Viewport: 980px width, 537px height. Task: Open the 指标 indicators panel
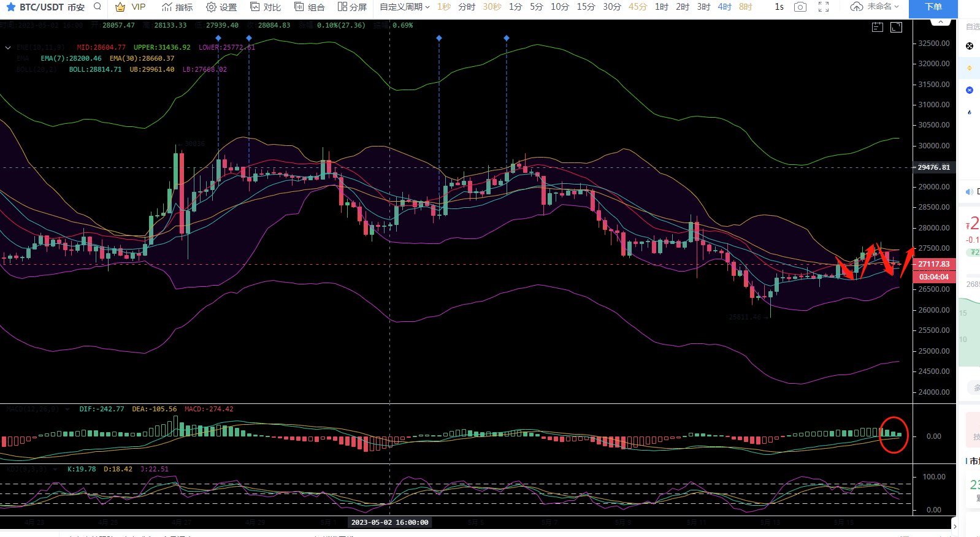(x=177, y=7)
